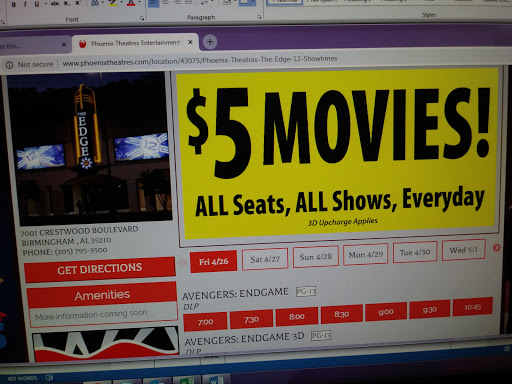Click '3D Upcharge Applies' text

tap(343, 222)
